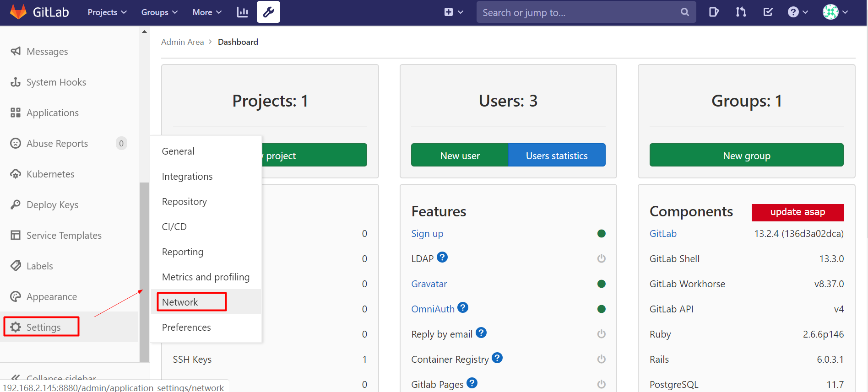The width and height of the screenshot is (868, 392).
Task: Click the Gitlab Pages help icon
Action: pyautogui.click(x=472, y=383)
